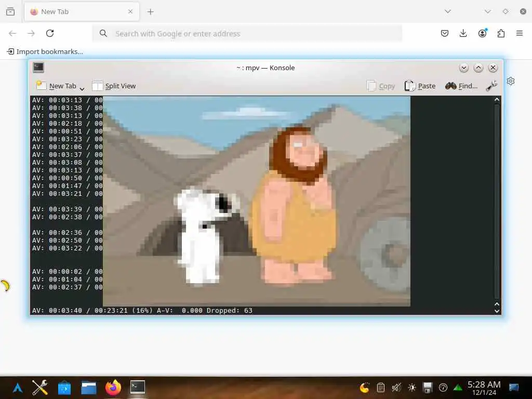
Task: Open the clipboard tray icon
Action: click(381, 388)
